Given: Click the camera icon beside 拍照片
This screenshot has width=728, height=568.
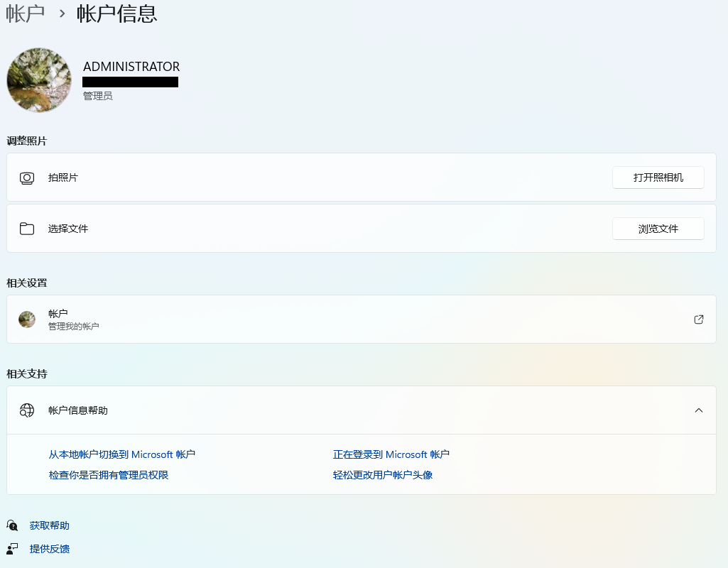Looking at the screenshot, I should pyautogui.click(x=27, y=178).
